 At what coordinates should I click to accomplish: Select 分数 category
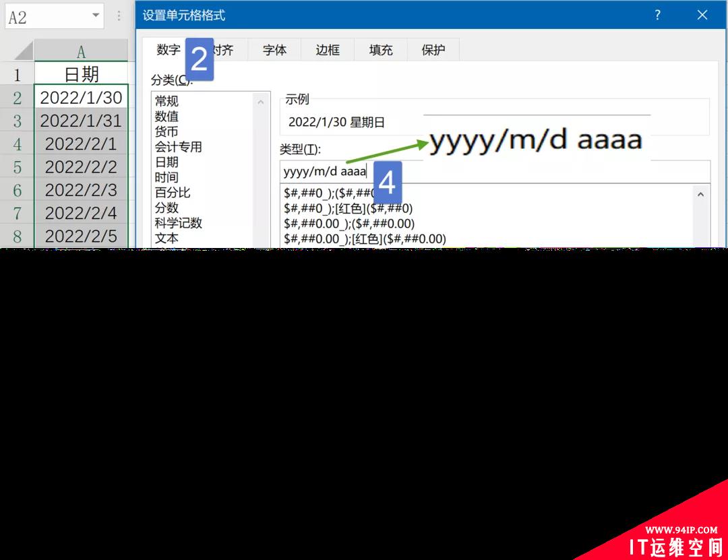[x=166, y=208]
